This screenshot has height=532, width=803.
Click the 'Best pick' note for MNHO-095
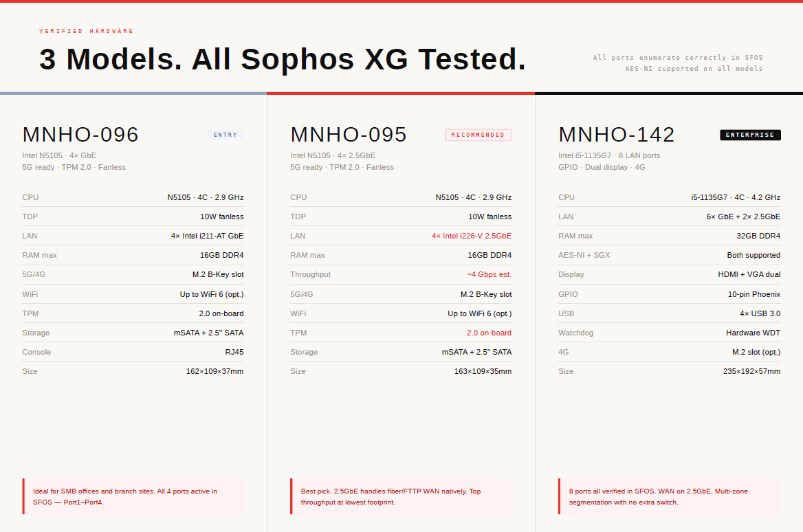[x=401, y=496]
